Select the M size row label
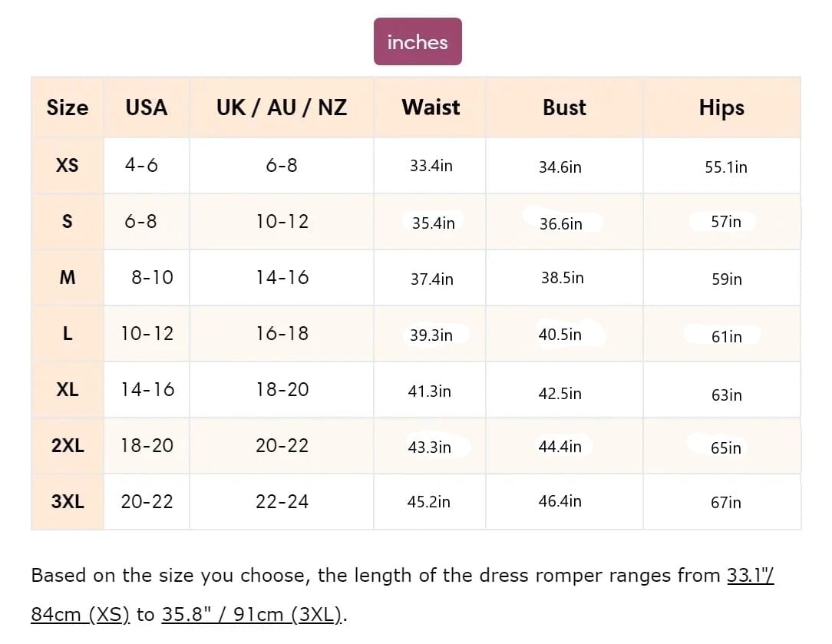Image resolution: width=832 pixels, height=644 pixels. (68, 277)
